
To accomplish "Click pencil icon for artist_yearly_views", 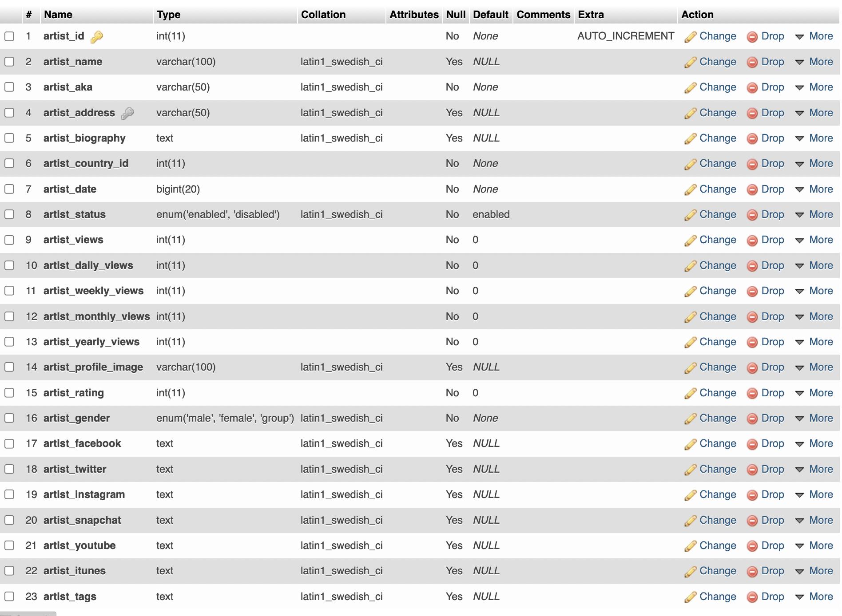I will coord(690,343).
